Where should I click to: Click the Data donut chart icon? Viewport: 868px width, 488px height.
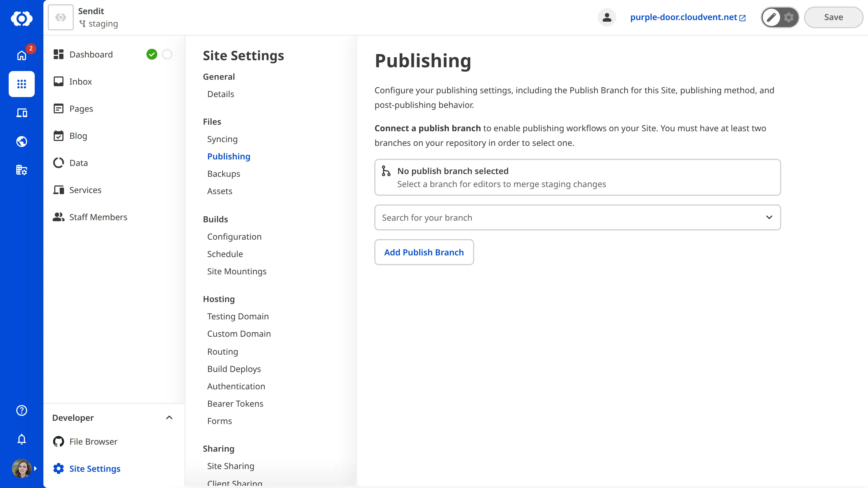coord(59,163)
